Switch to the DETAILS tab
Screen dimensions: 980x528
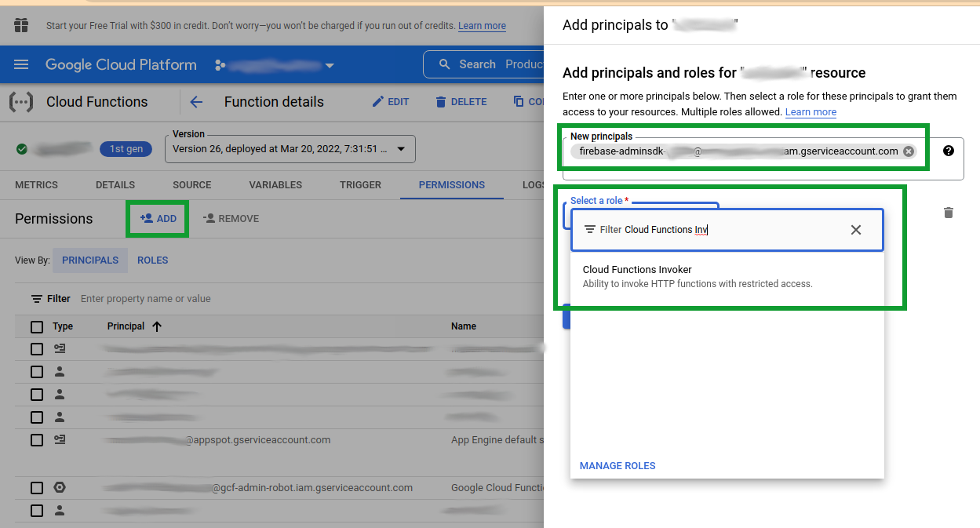(115, 185)
